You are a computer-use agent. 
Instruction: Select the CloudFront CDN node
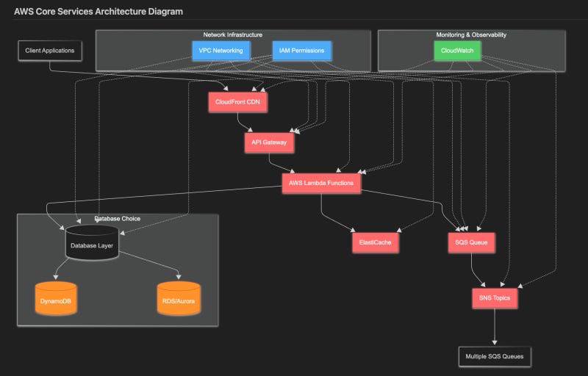tap(237, 102)
